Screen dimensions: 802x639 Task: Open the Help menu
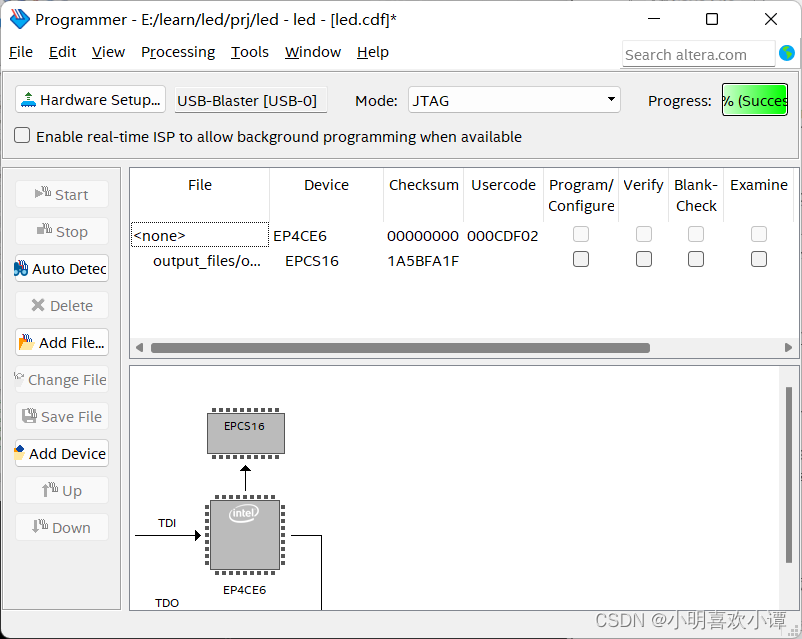[x=373, y=52]
